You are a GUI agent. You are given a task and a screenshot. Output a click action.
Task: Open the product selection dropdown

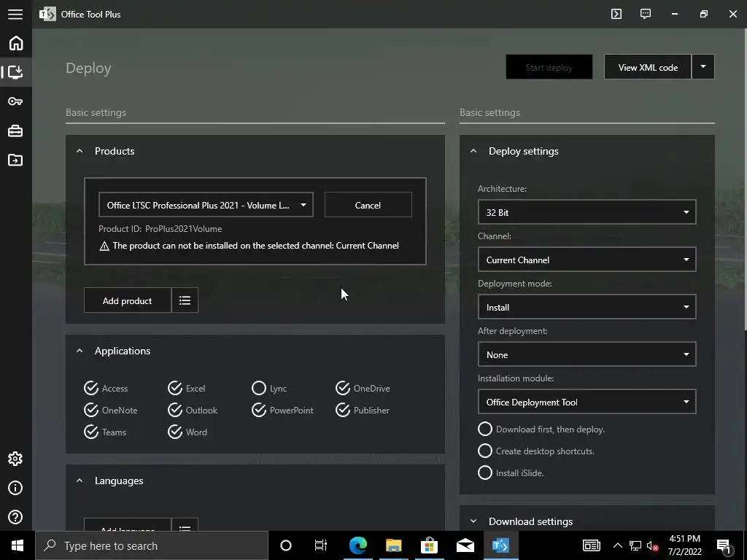click(x=206, y=205)
